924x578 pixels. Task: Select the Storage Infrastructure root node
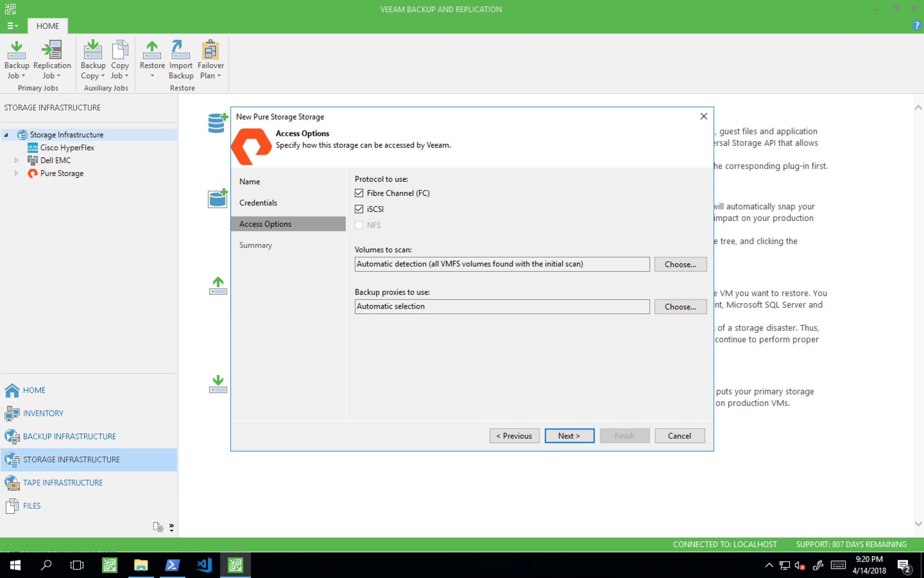point(66,135)
